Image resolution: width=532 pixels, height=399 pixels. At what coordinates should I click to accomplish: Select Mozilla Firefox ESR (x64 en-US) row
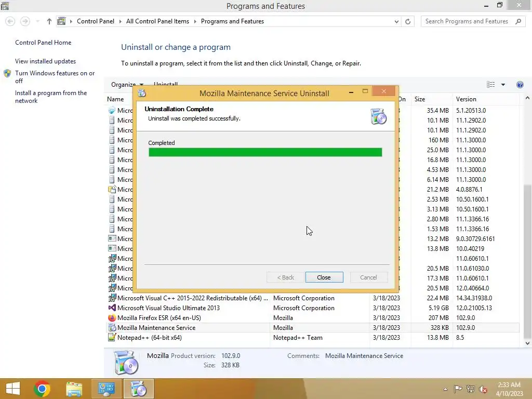click(x=313, y=318)
